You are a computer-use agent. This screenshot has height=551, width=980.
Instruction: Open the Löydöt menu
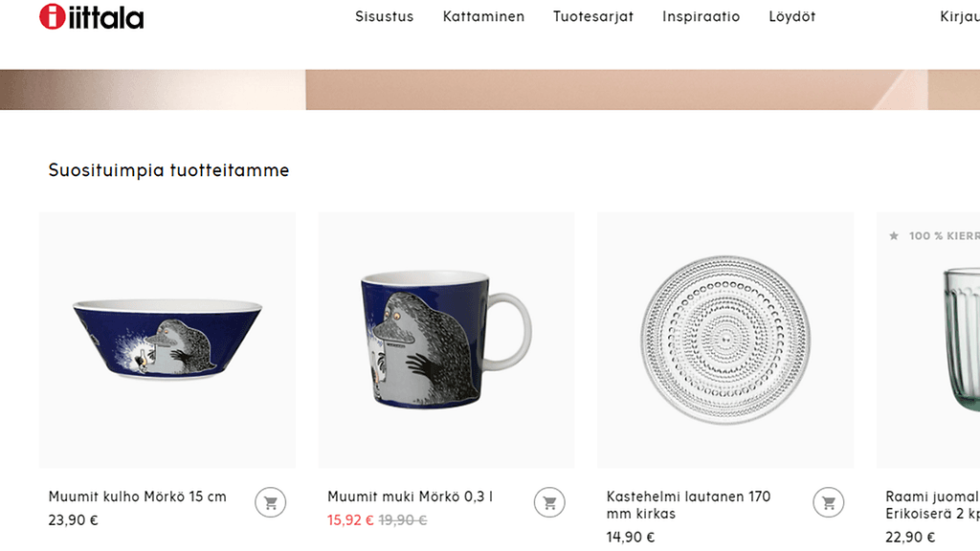click(792, 17)
